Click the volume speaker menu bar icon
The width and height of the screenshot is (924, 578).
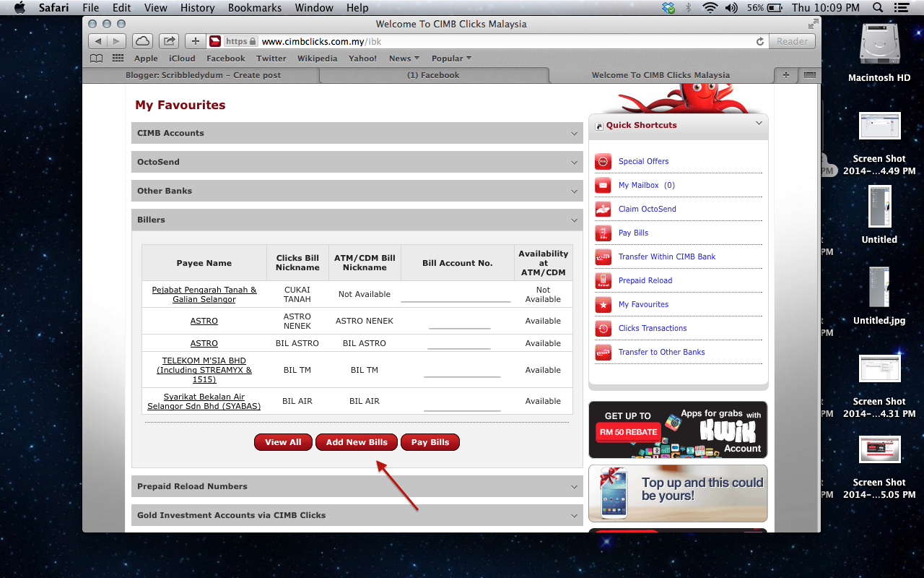(731, 8)
